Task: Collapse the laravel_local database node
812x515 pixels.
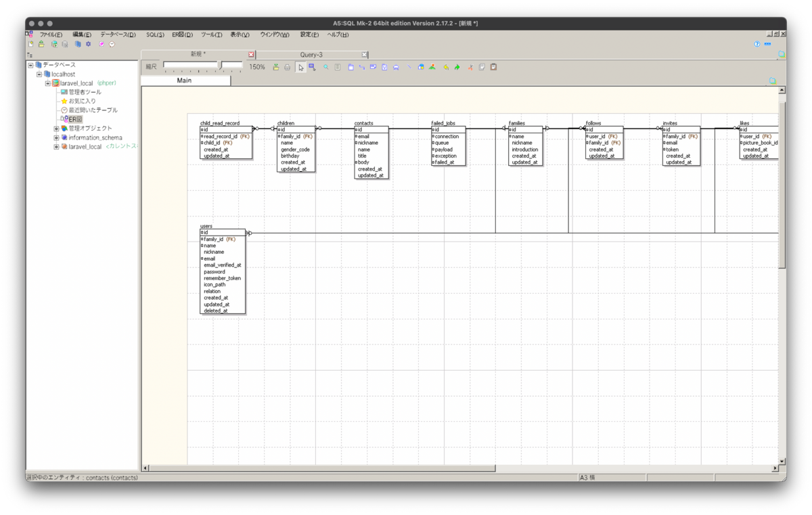Action: coord(47,83)
